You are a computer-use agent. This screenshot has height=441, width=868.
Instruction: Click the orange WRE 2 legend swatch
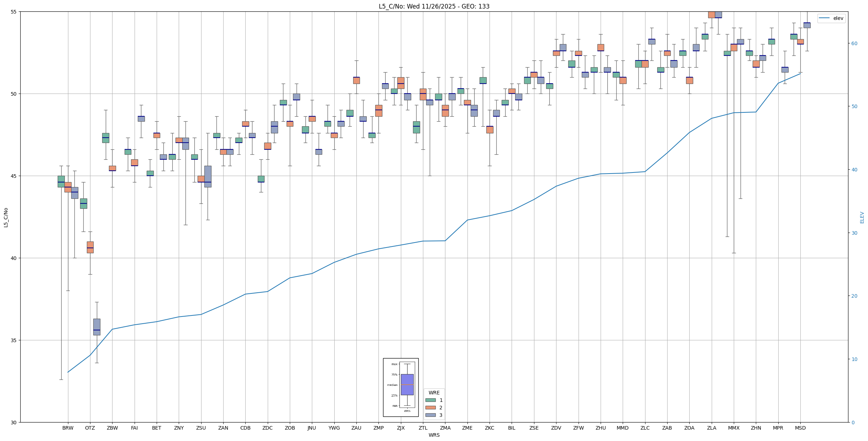(x=430, y=408)
